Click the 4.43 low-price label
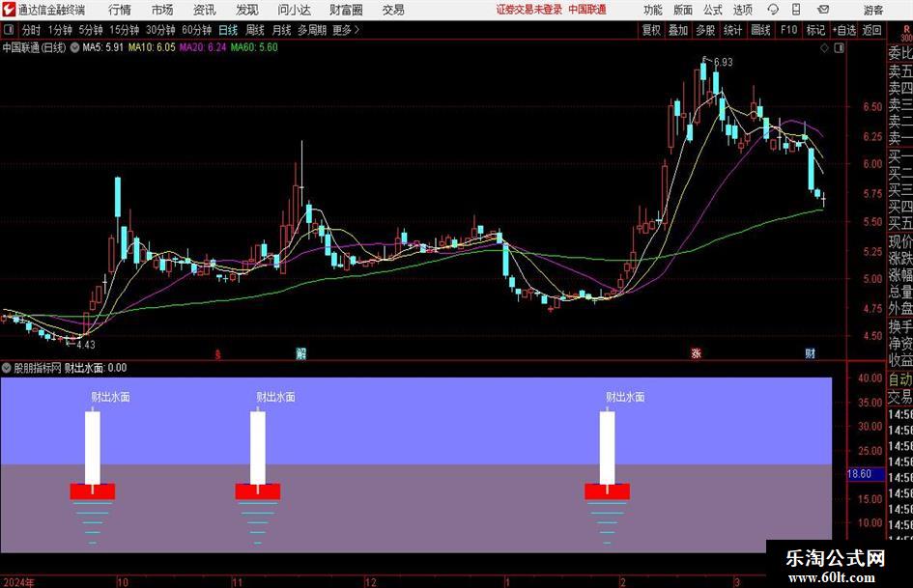 click(x=86, y=345)
